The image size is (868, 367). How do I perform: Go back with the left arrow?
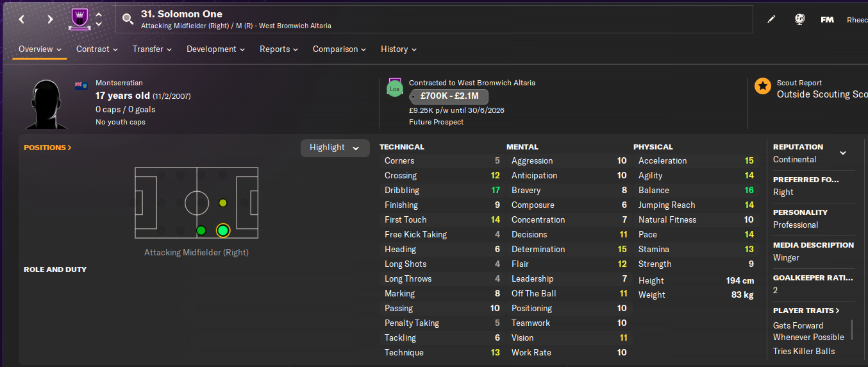(22, 19)
